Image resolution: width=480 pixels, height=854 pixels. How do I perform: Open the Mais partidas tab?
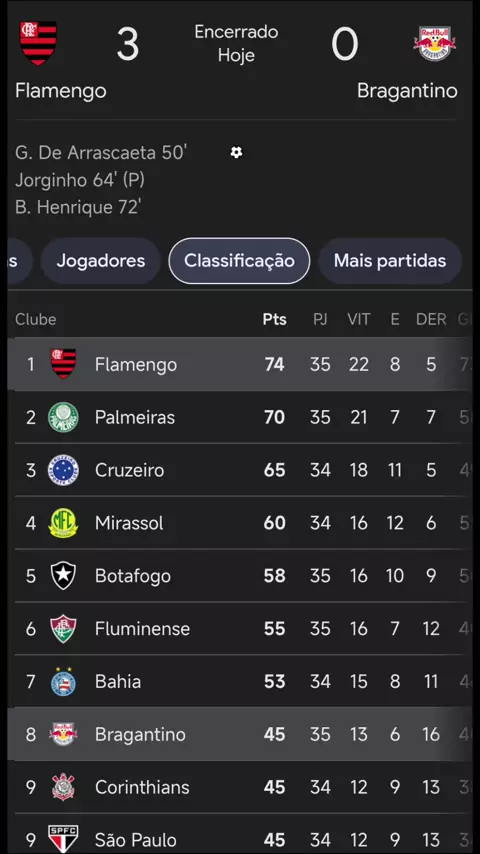390,261
